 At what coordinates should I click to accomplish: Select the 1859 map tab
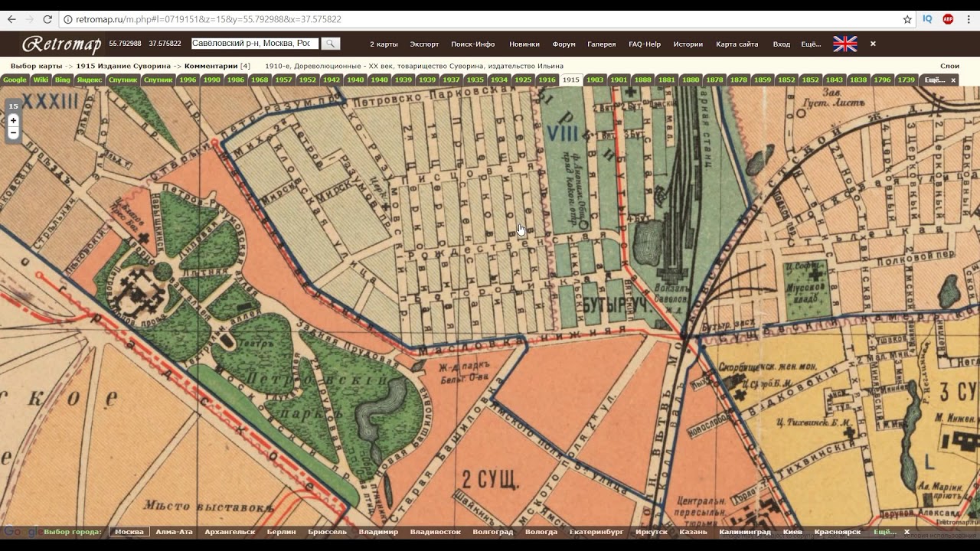click(x=763, y=80)
